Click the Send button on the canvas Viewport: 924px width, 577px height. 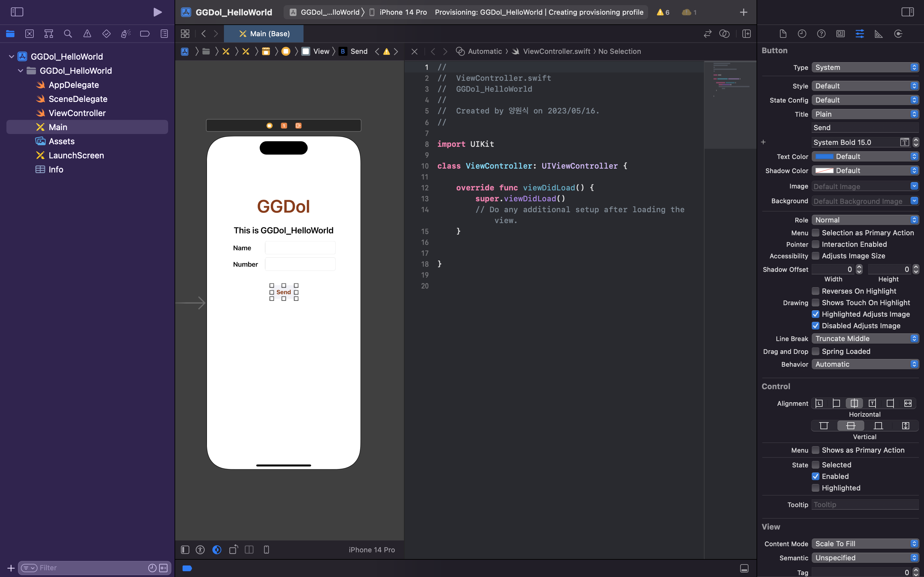pyautogui.click(x=283, y=292)
